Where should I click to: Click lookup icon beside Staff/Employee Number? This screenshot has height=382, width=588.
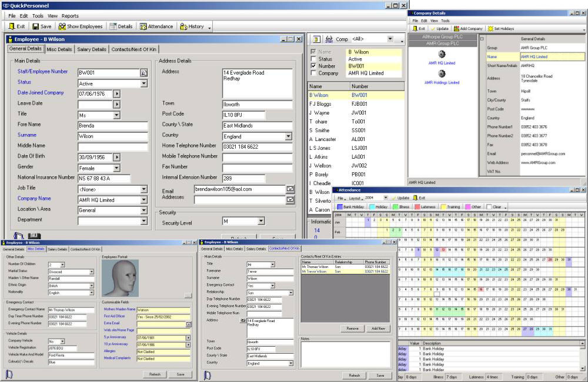143,73
